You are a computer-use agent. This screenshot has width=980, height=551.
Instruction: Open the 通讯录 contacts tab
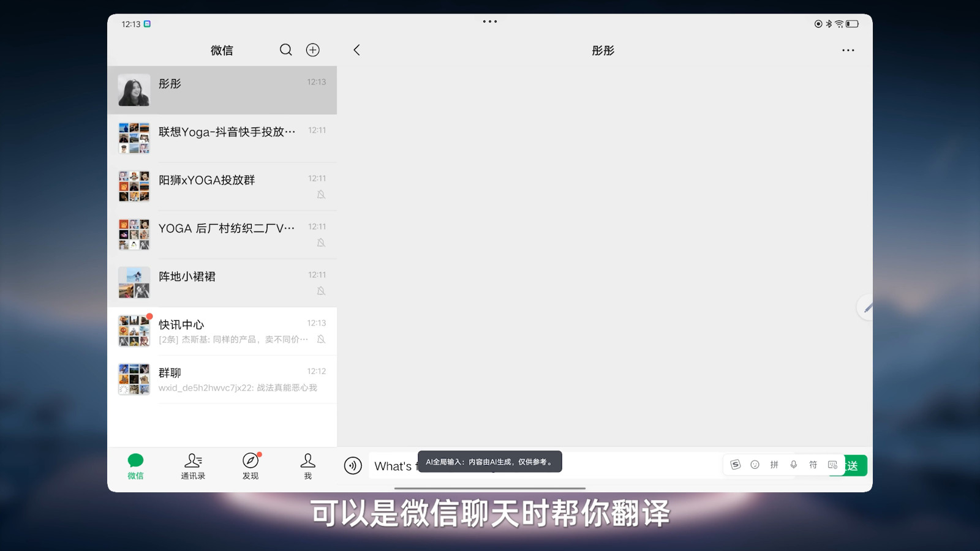(x=193, y=467)
